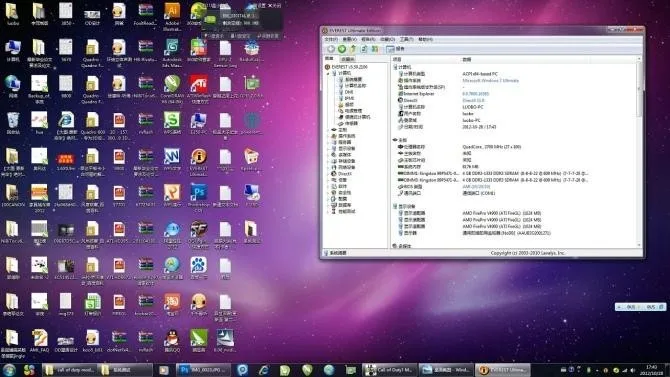Expand the 存储设备 node in the EVEREST tree
Image resolution: width=670 pixels, height=377 pixels.
click(328, 161)
